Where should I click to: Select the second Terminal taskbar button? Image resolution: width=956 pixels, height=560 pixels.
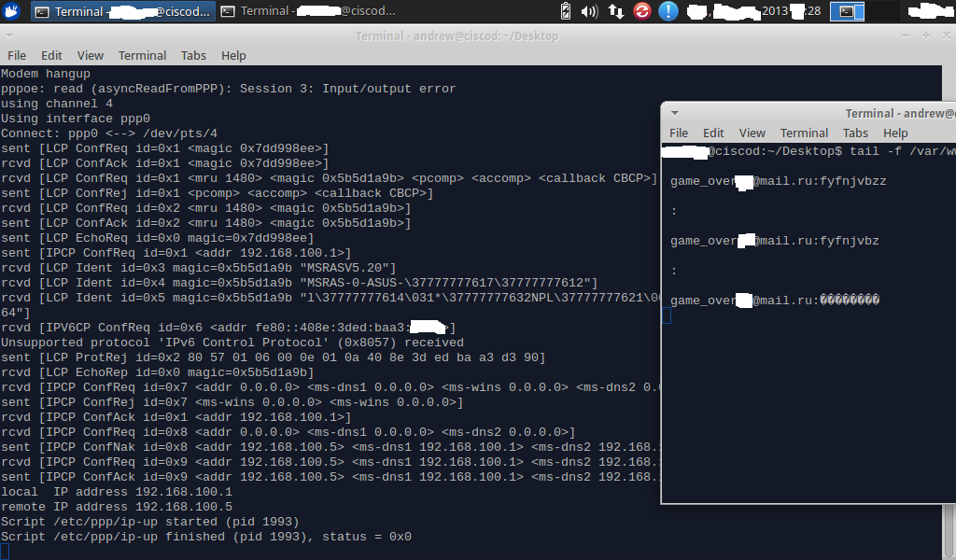(x=308, y=11)
